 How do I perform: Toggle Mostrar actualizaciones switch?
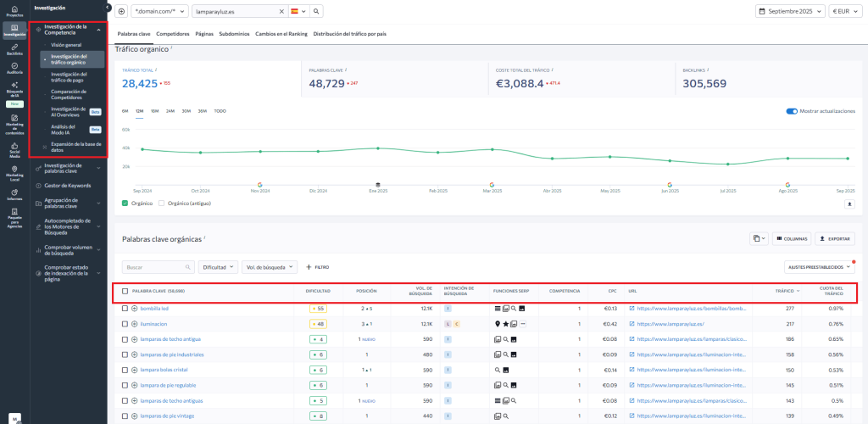pyautogui.click(x=792, y=111)
